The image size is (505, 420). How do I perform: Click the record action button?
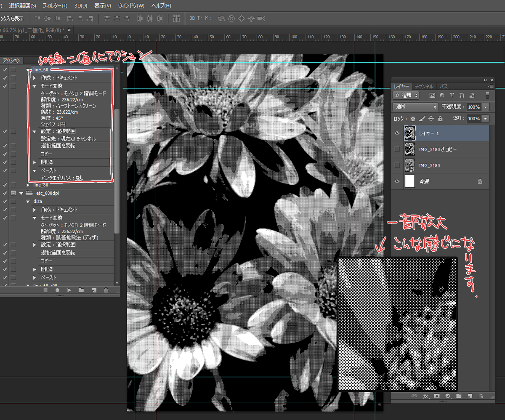pos(57,290)
